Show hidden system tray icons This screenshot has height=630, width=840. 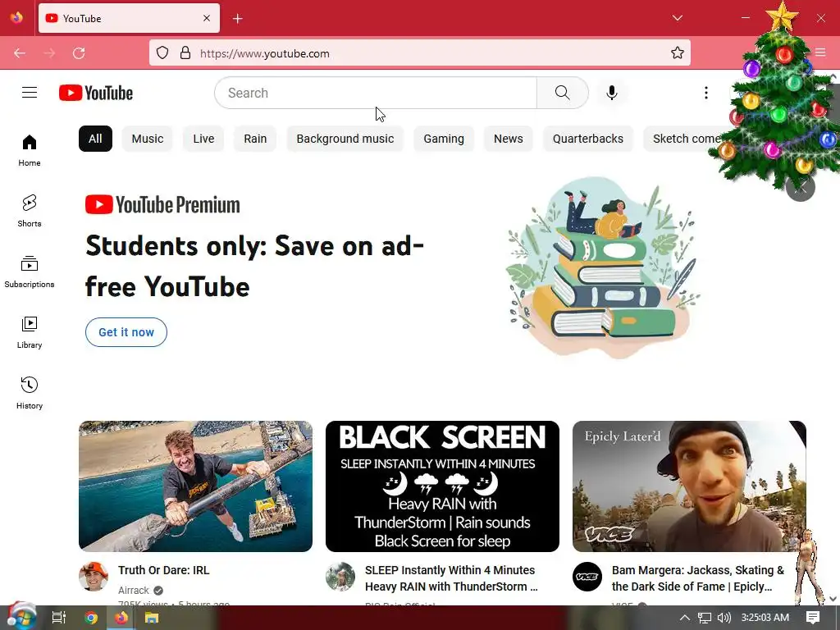click(685, 618)
